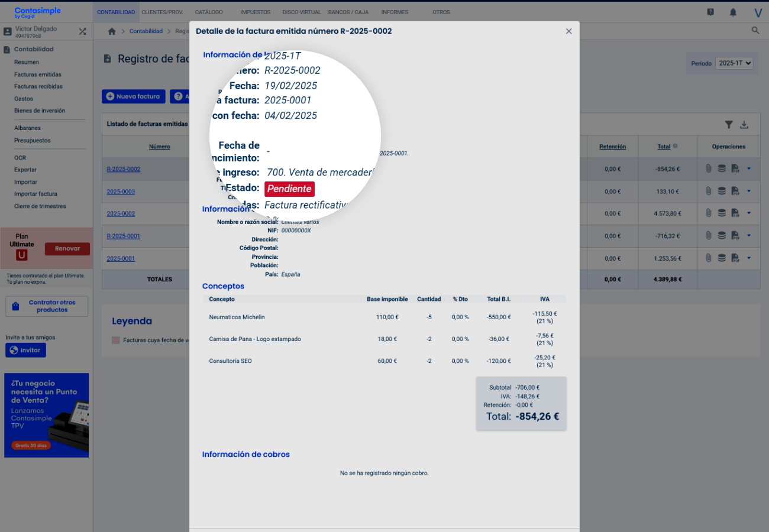Open the CLIENTES/PROV. top menu
The width and height of the screenshot is (769, 532).
tap(162, 12)
